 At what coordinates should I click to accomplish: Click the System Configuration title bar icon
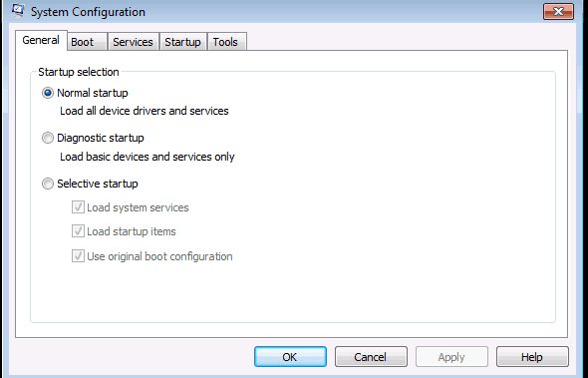18,11
